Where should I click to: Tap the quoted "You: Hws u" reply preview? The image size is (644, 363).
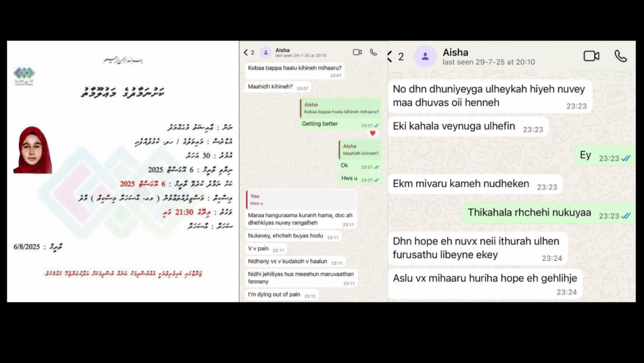(301, 199)
